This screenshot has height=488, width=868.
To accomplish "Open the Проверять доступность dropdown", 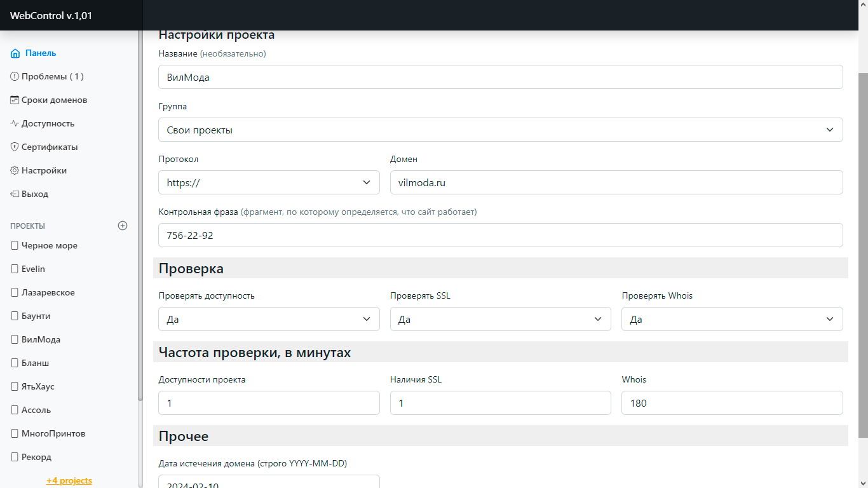I will (x=269, y=319).
